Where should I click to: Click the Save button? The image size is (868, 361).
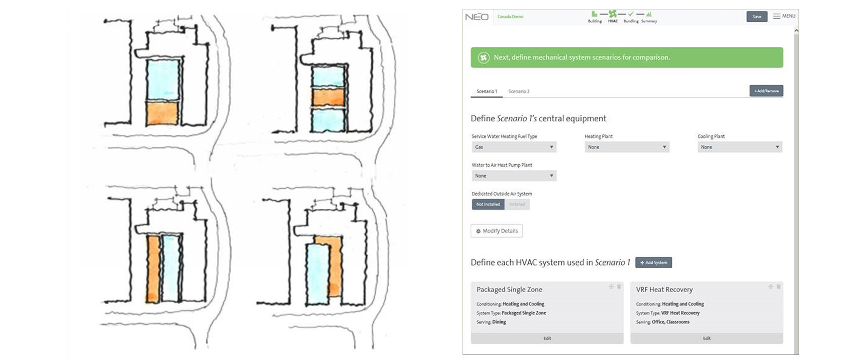pyautogui.click(x=757, y=17)
